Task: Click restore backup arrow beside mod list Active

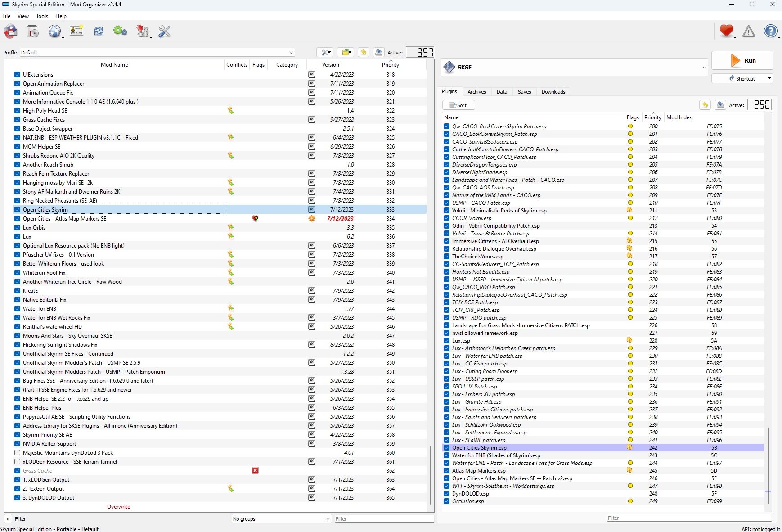Action: pos(364,52)
